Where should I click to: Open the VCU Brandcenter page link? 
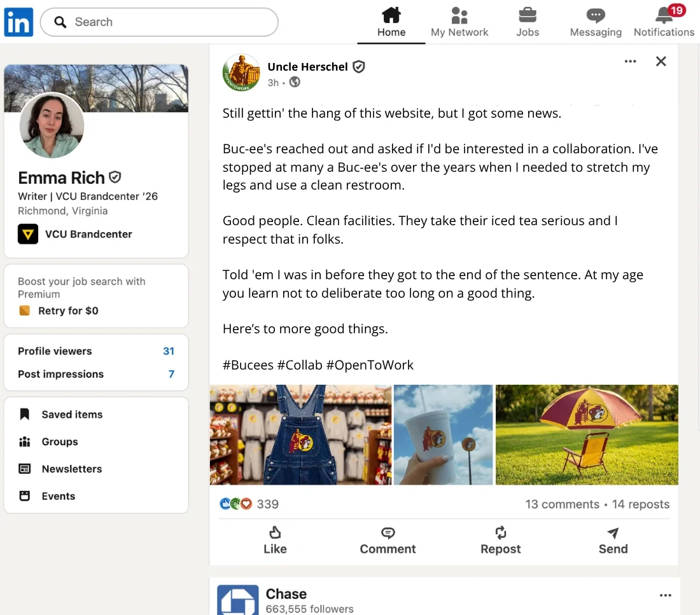88,234
